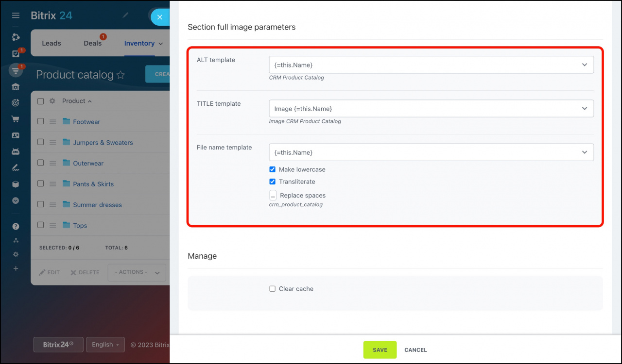
Task: Tick the Tops row checkbox
Action: [41, 225]
